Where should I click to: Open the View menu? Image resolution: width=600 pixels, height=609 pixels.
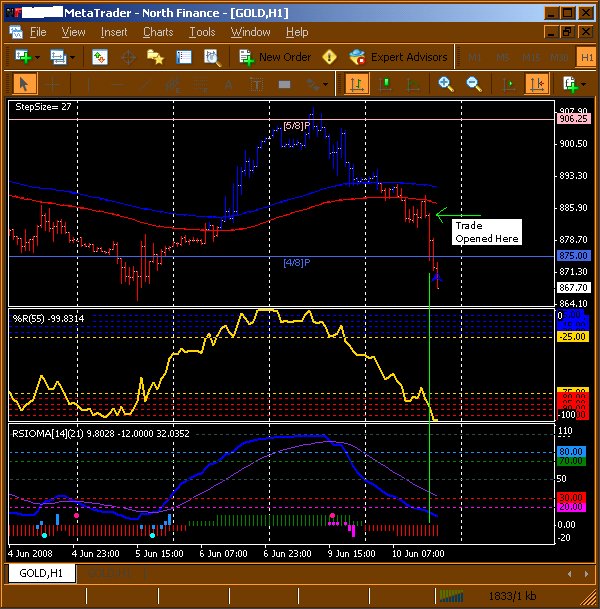[73, 32]
